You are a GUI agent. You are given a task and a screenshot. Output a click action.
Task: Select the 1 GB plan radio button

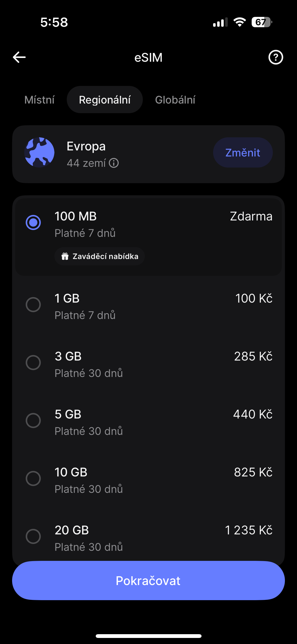pos(33,305)
